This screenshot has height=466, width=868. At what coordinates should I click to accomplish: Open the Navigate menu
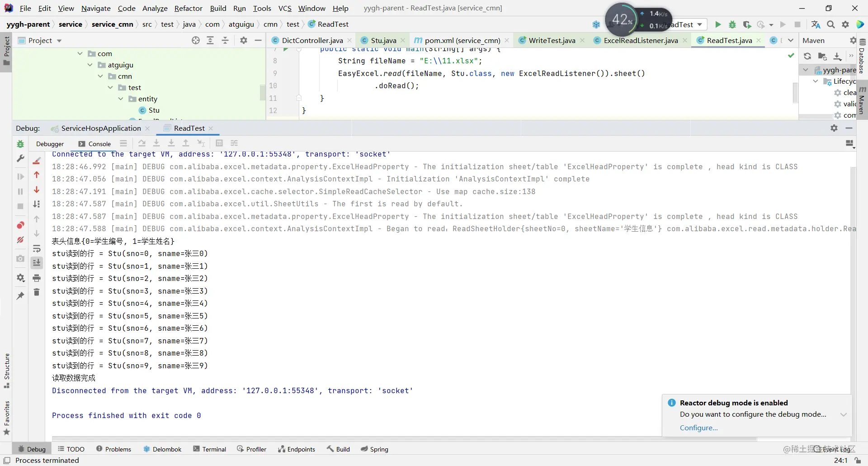[x=96, y=8]
